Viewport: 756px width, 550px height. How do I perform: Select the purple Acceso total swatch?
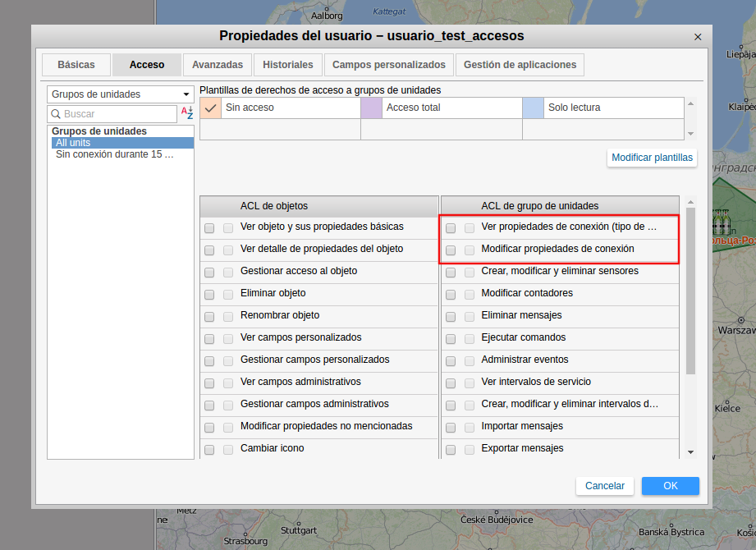click(371, 108)
